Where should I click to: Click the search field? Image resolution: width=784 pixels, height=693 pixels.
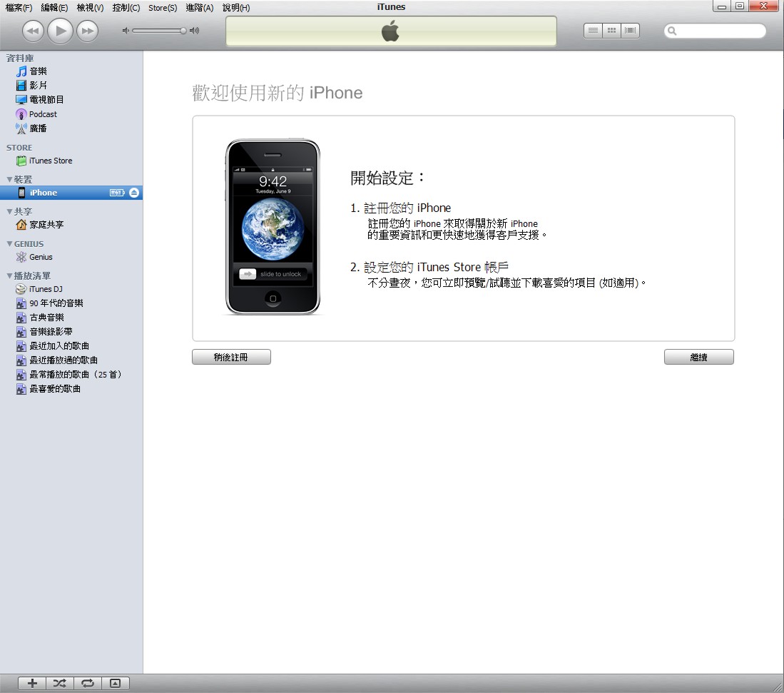pyautogui.click(x=715, y=31)
